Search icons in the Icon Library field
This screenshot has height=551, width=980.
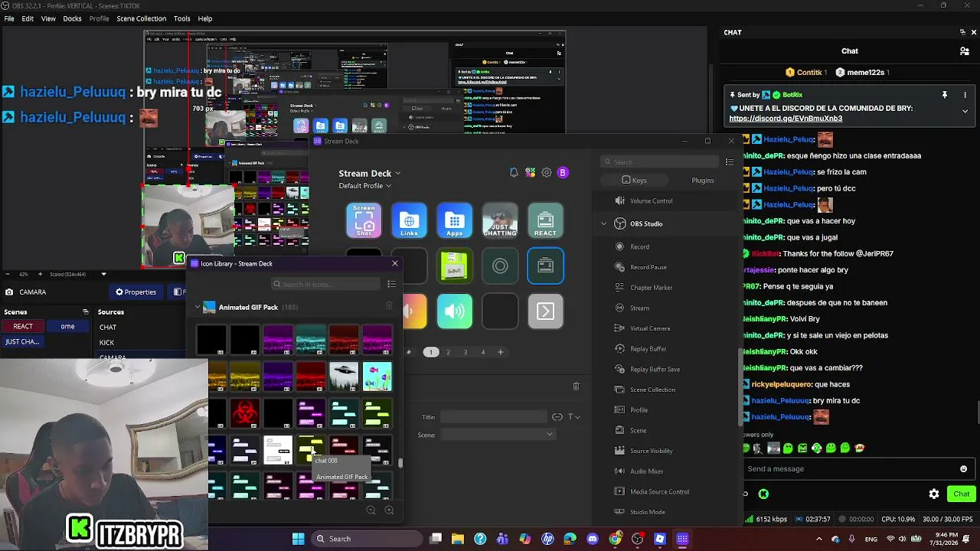point(326,284)
